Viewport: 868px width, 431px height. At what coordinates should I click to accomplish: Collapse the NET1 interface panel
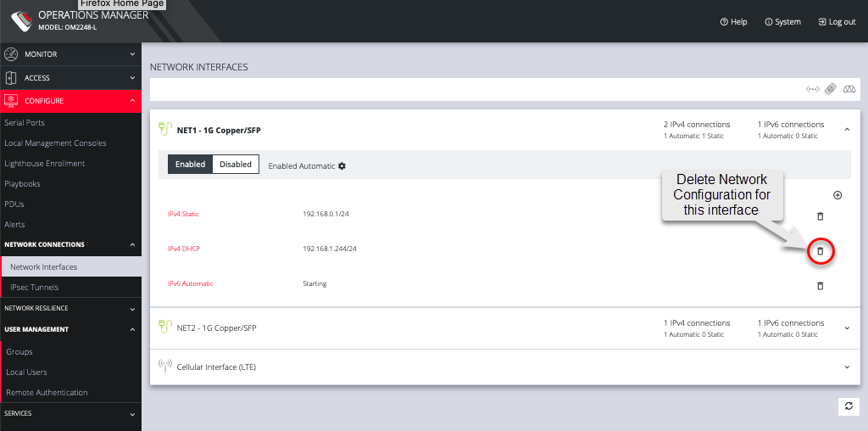[x=847, y=130]
